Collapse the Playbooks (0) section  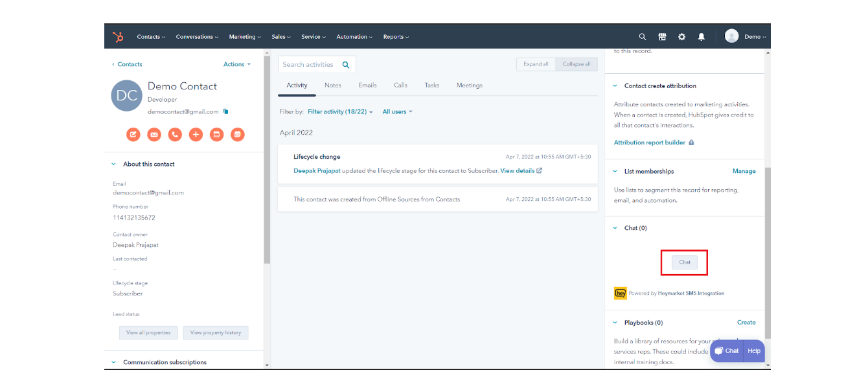[615, 322]
